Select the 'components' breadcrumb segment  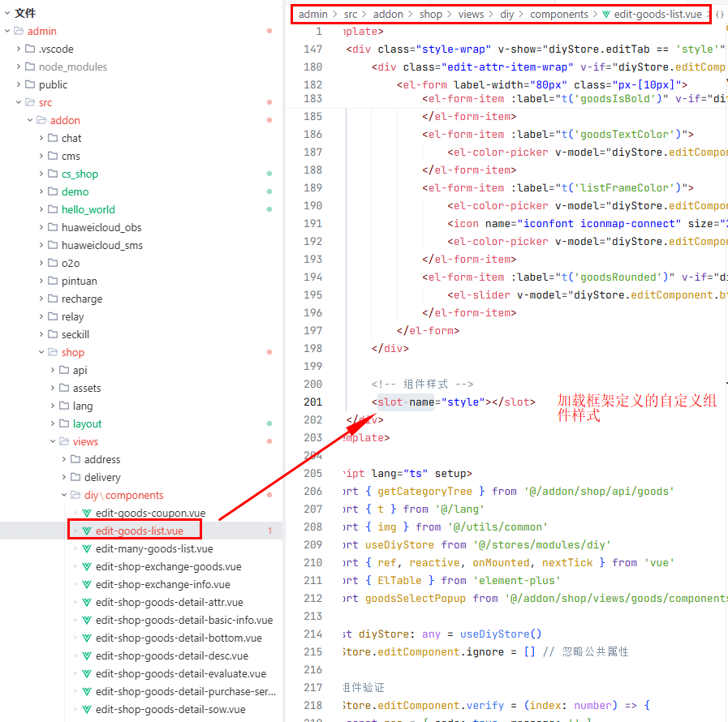(x=558, y=15)
